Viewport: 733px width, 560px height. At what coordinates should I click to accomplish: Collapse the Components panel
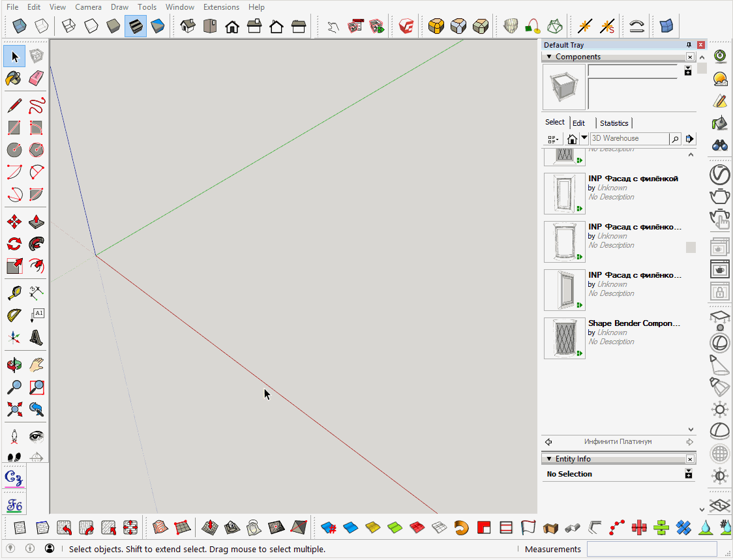pos(549,57)
